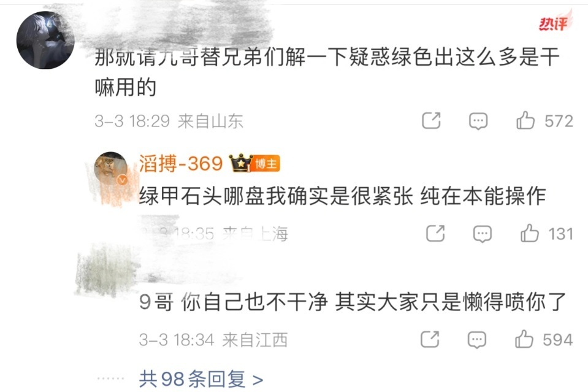Viewport: 588px width, 392px height.
Task: Tap the 572 like count
Action: click(559, 121)
